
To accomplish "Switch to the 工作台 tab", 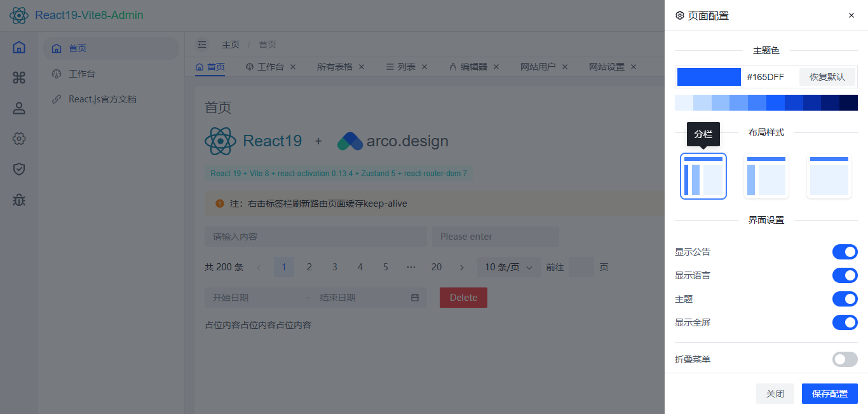I will click(265, 67).
